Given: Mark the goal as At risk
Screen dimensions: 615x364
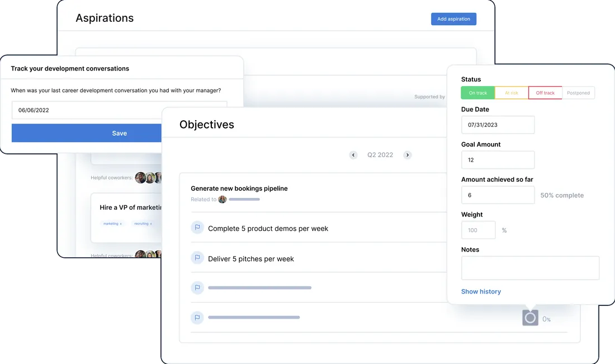Looking at the screenshot, I should 511,92.
